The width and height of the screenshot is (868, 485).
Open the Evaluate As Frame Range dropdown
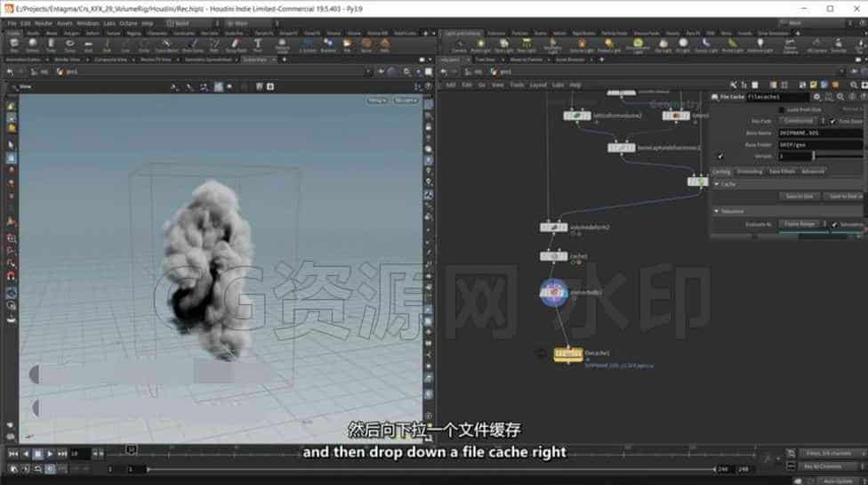tap(803, 223)
